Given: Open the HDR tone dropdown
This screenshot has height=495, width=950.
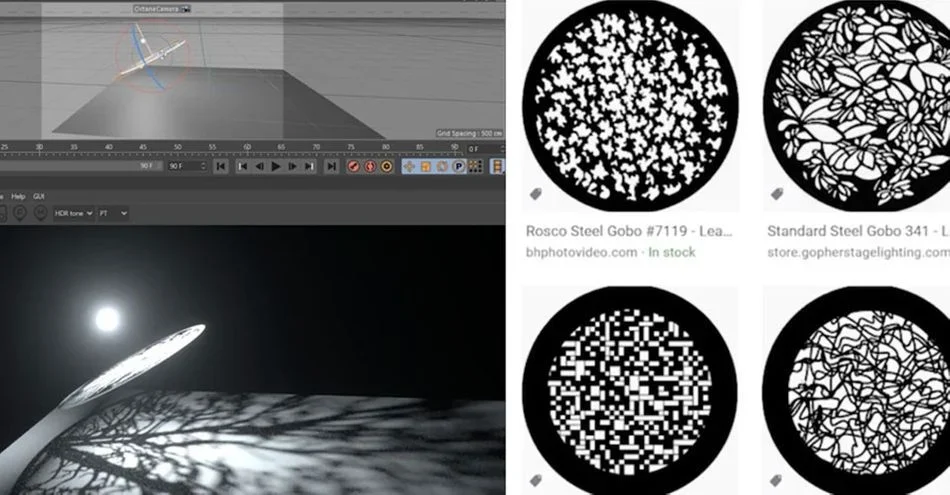Looking at the screenshot, I should pos(74,213).
